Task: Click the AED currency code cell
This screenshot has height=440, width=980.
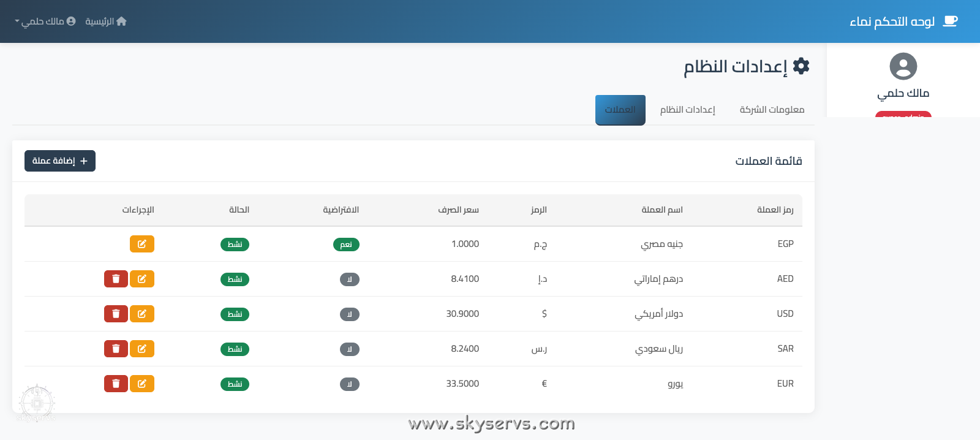Action: click(x=785, y=279)
